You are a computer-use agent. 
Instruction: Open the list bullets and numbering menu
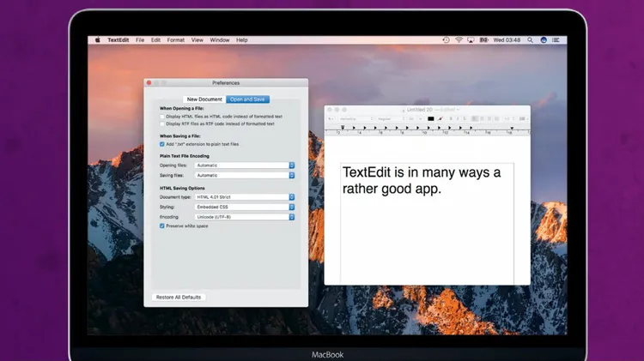(x=523, y=119)
